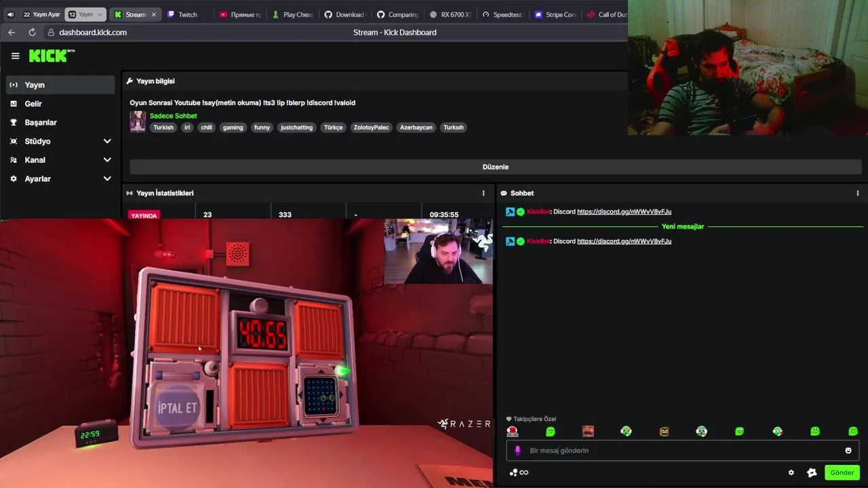Click the chat badge icon beside Gönder

812,472
